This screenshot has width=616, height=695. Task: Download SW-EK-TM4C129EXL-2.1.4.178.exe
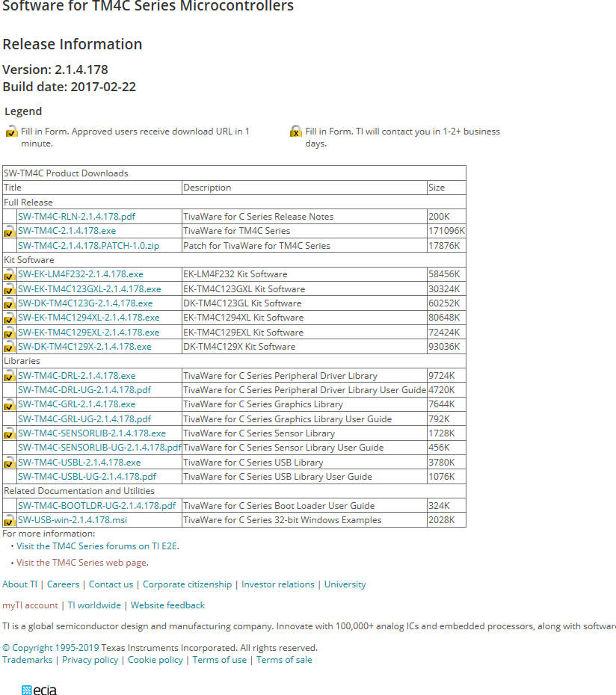pos(88,333)
